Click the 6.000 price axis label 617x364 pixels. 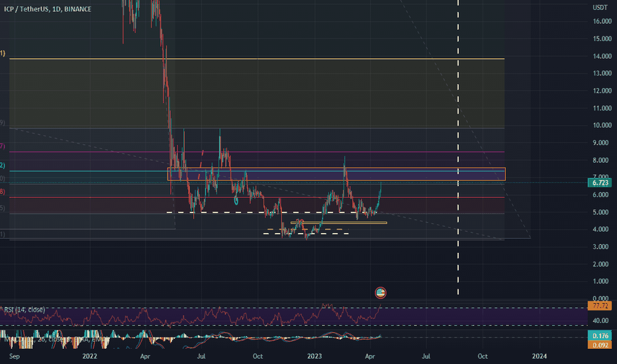tap(602, 195)
